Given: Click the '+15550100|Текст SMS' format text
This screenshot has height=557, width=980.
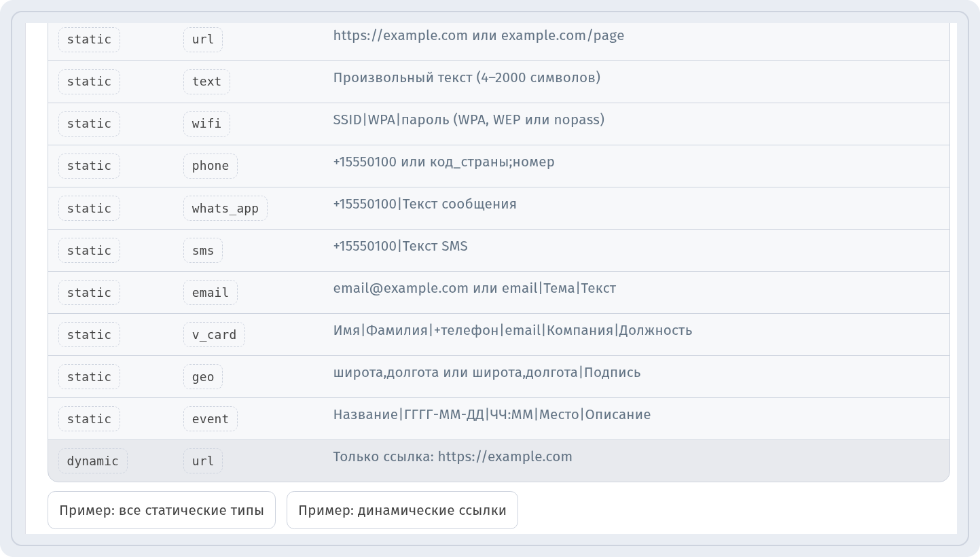Looking at the screenshot, I should click(x=401, y=246).
